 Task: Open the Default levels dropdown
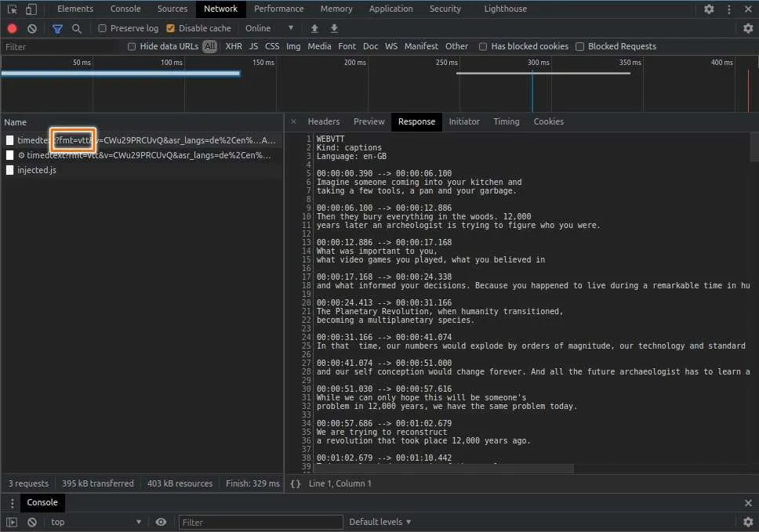coord(380,522)
